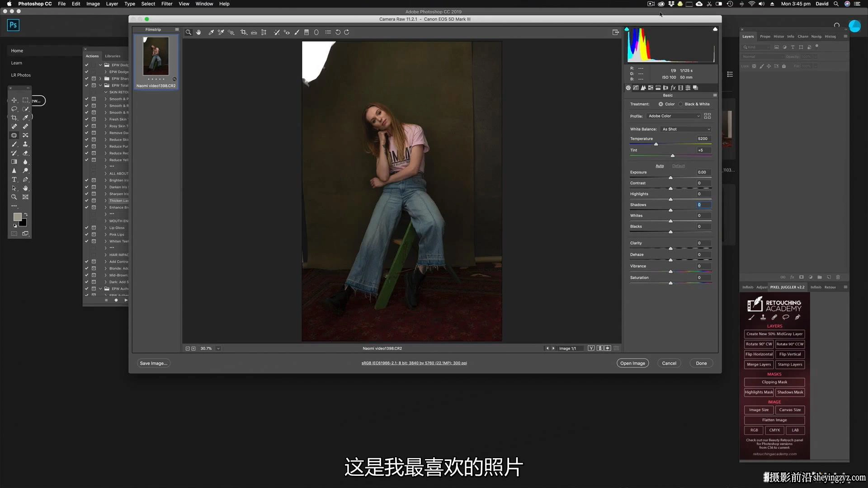Open the Effects fx panel tab

click(x=673, y=88)
